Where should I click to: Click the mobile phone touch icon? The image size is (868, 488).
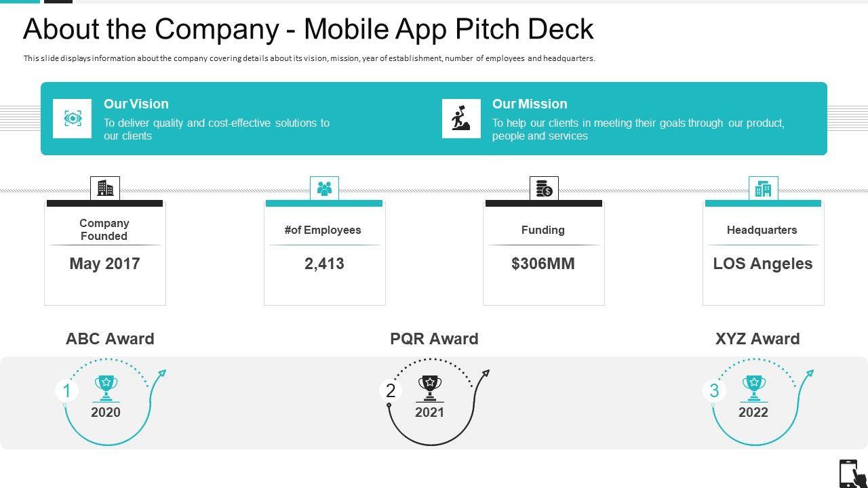click(852, 473)
